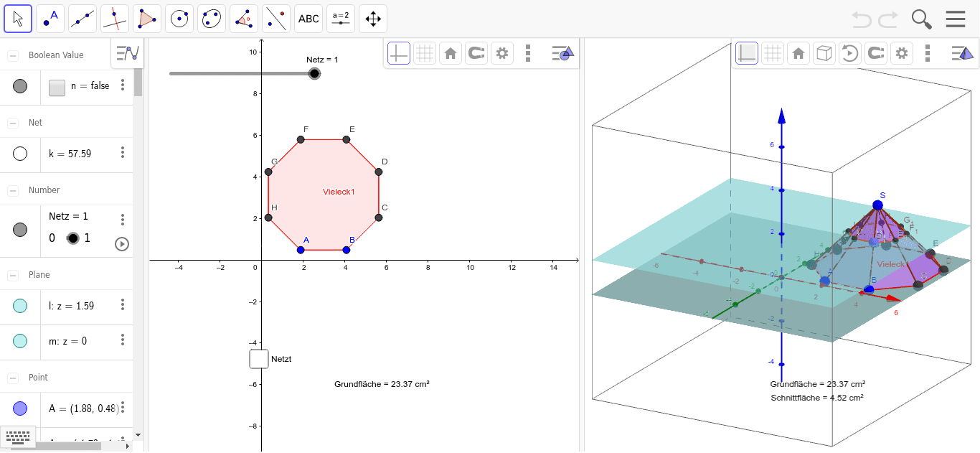Open the 2D view three-dots menu
This screenshot has height=453, width=980.
pyautogui.click(x=528, y=53)
